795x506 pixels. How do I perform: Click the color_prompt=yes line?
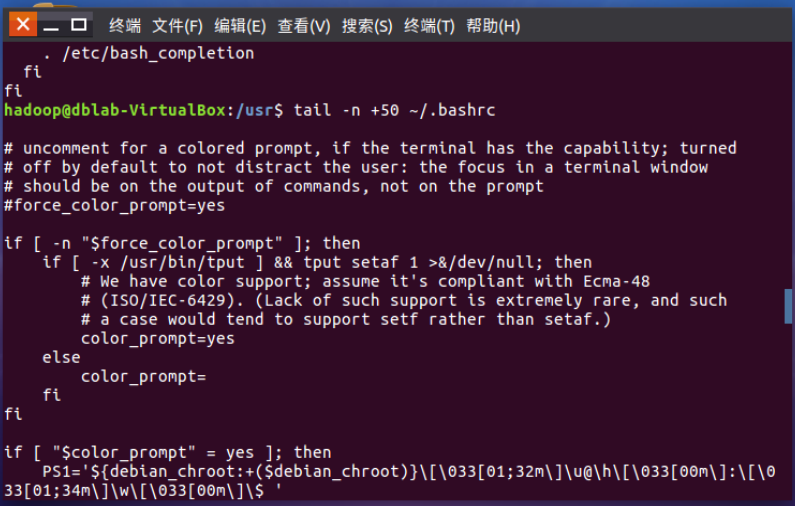pos(158,338)
